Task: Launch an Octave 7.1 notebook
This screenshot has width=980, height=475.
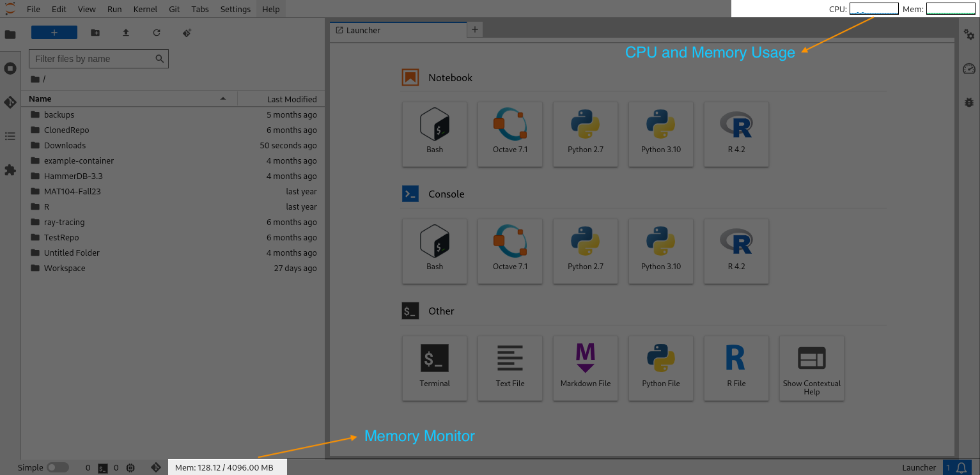Action: 510,134
